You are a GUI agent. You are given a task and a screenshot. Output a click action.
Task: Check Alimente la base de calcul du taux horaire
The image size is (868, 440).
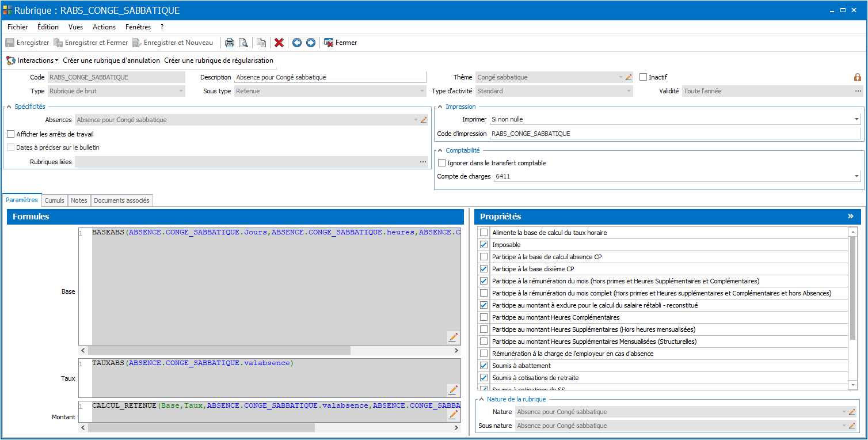pyautogui.click(x=484, y=233)
